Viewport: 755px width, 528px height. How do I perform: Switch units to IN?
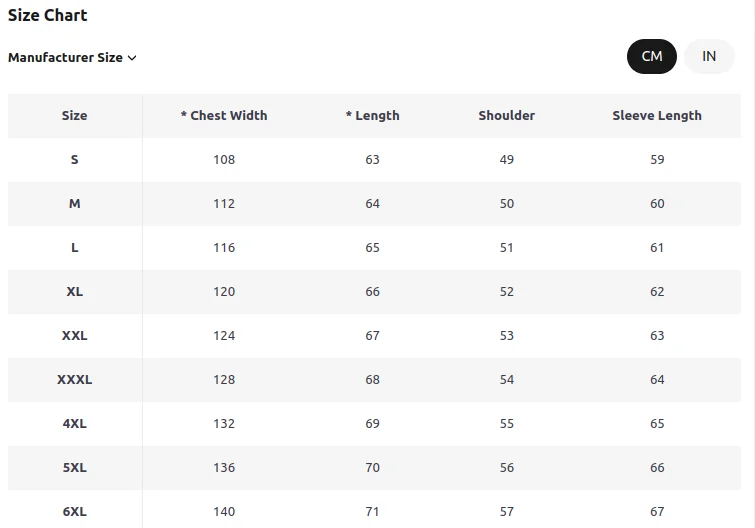(x=709, y=56)
